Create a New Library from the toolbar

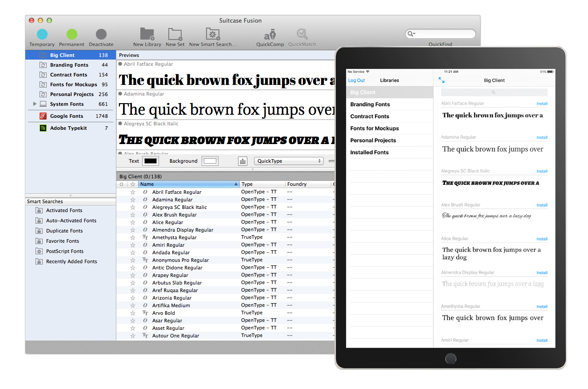pos(147,34)
